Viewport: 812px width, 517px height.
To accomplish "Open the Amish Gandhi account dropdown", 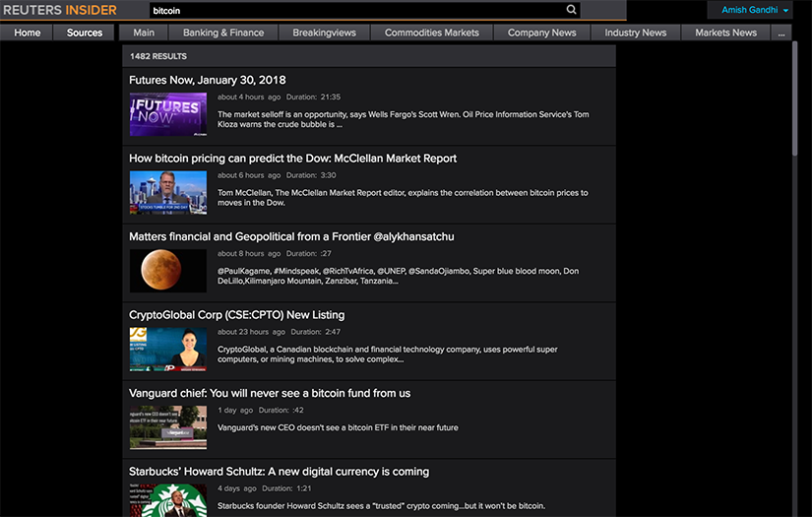I will 755,10.
